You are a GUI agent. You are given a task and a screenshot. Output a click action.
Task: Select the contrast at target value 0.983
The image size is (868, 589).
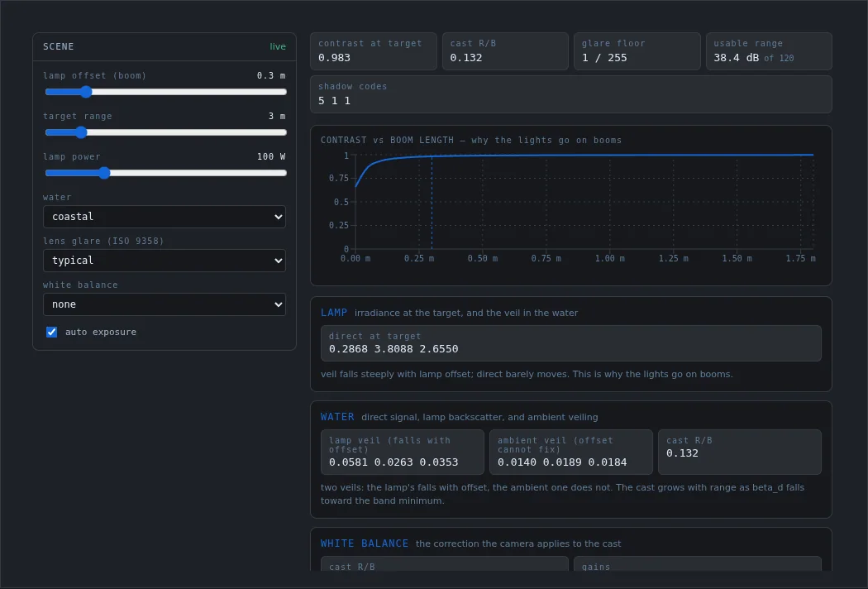[x=334, y=58]
